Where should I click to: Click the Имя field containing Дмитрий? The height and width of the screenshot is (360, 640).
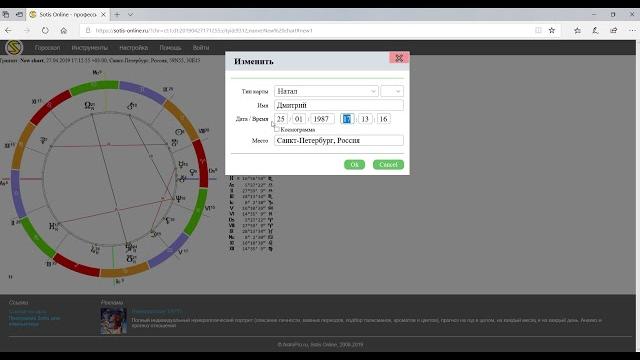(x=339, y=105)
